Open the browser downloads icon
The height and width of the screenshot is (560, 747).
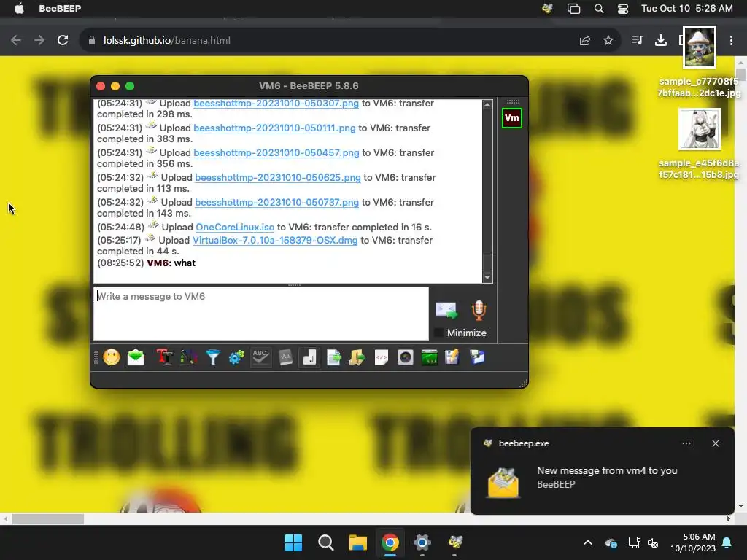pyautogui.click(x=661, y=41)
